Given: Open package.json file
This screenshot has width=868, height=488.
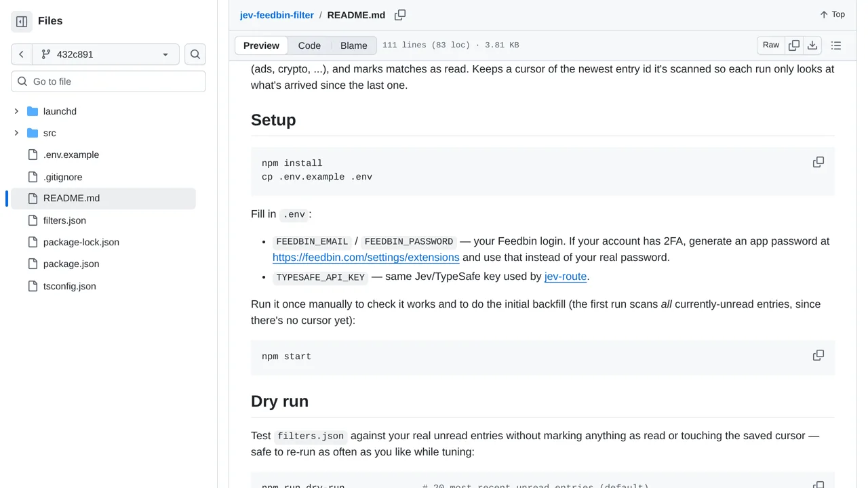Looking at the screenshot, I should coord(71,264).
